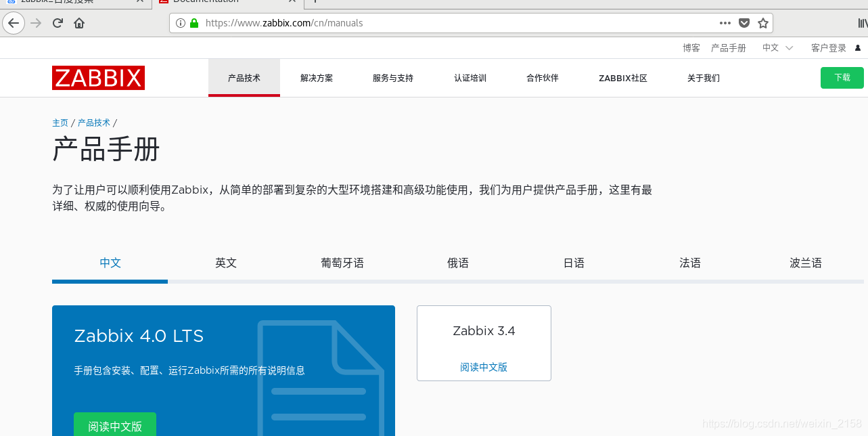The height and width of the screenshot is (436, 868).
Task: Open the 服务与支持 menu
Action: tap(393, 78)
